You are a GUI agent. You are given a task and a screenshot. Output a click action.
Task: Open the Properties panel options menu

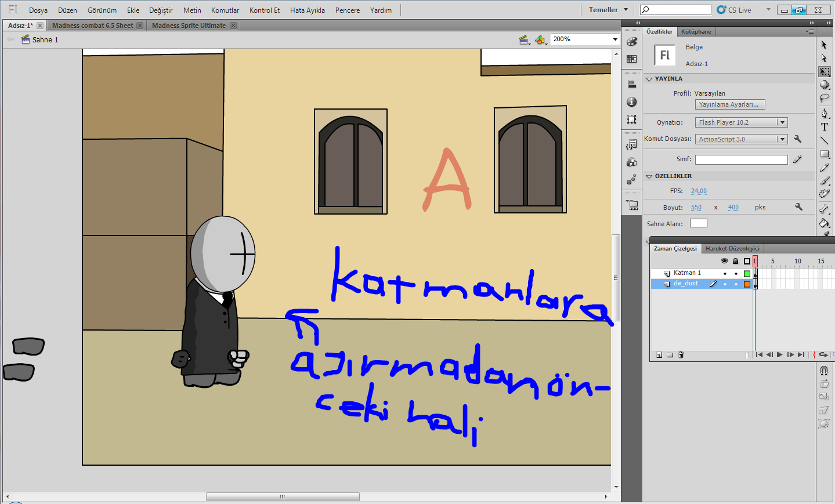click(x=810, y=31)
